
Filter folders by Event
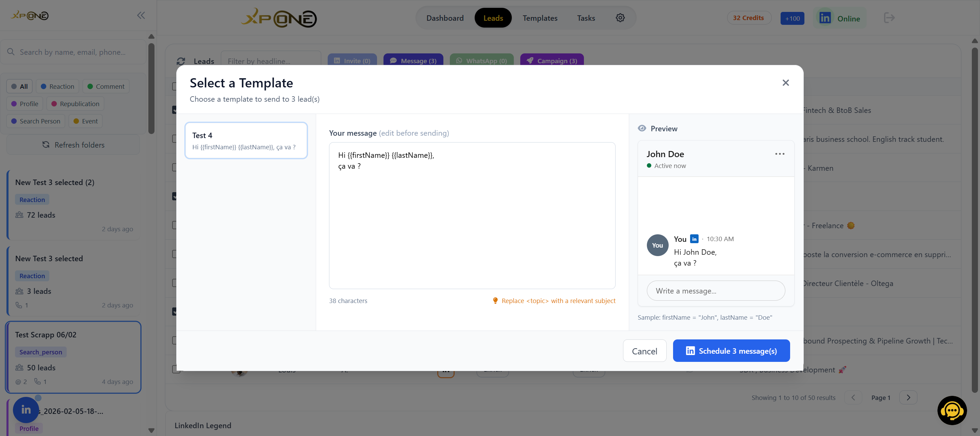point(86,121)
